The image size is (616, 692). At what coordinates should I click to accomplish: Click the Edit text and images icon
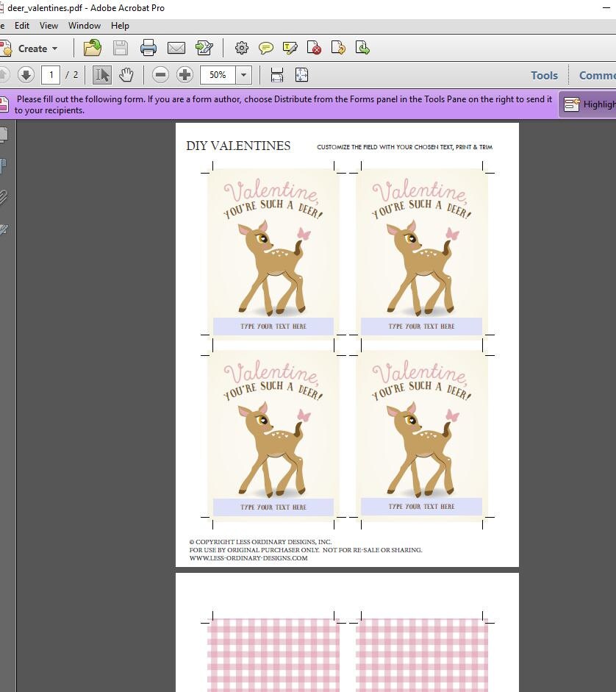point(204,48)
